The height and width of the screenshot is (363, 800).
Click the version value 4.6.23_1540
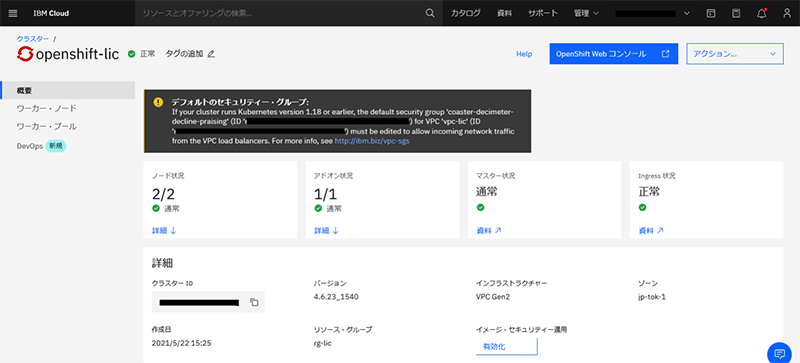(336, 297)
